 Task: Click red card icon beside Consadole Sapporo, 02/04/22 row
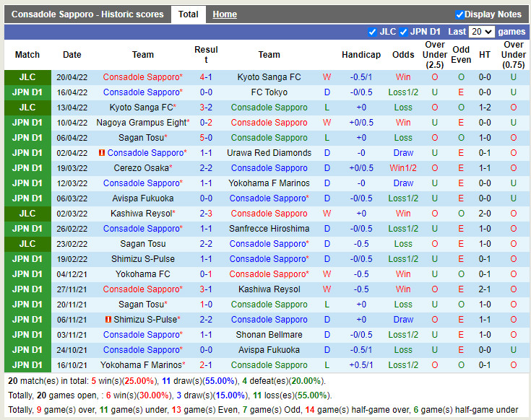coord(103,153)
